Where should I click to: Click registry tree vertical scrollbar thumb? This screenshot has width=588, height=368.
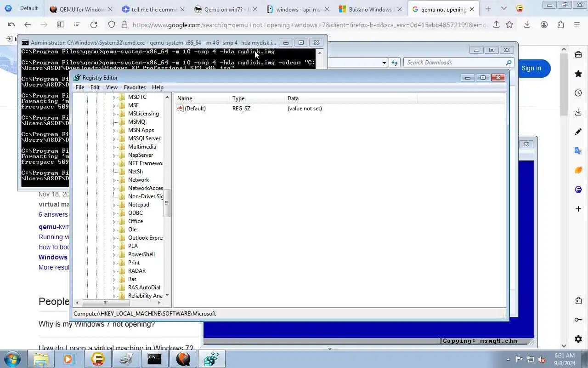click(x=167, y=203)
